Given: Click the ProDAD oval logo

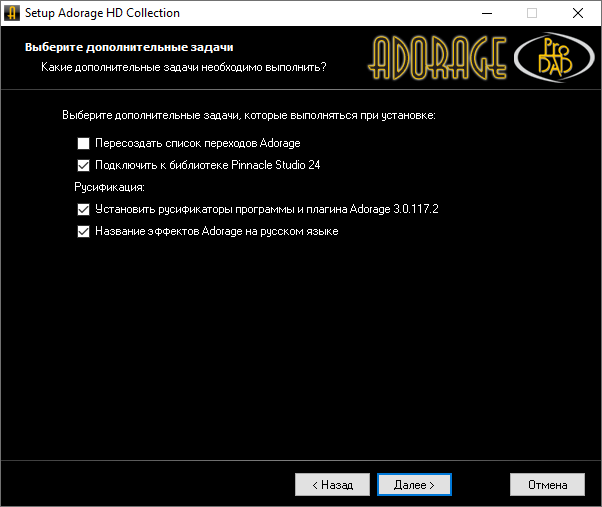Looking at the screenshot, I should click(554, 57).
